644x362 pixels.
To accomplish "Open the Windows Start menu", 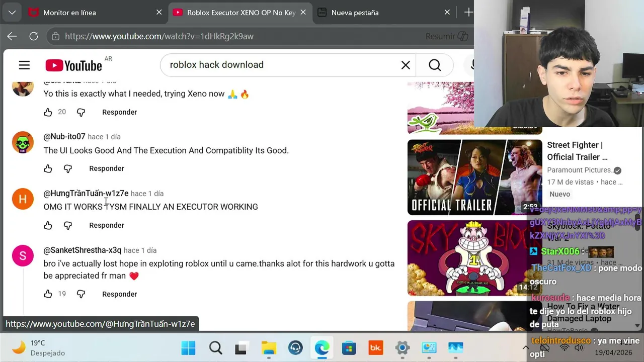I will pyautogui.click(x=188, y=348).
